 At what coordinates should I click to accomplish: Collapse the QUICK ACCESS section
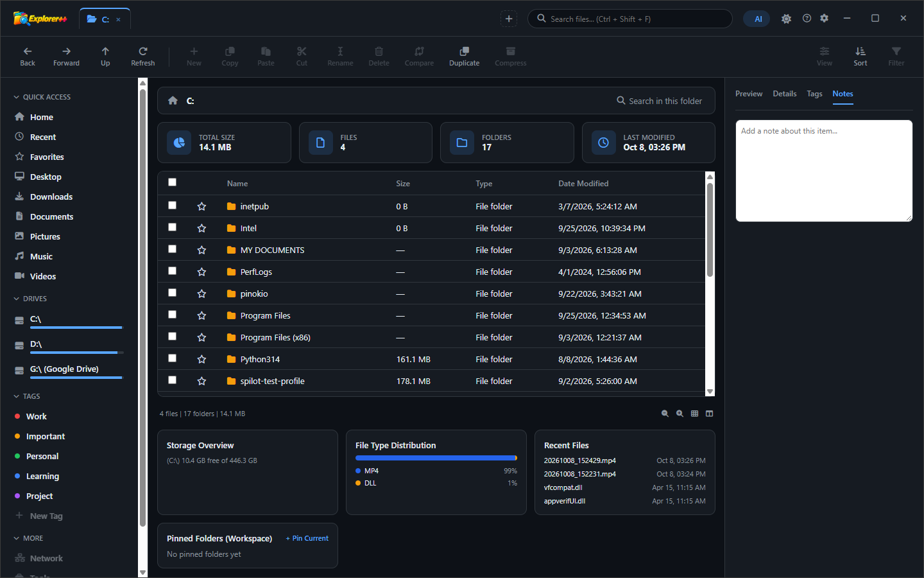click(x=17, y=97)
